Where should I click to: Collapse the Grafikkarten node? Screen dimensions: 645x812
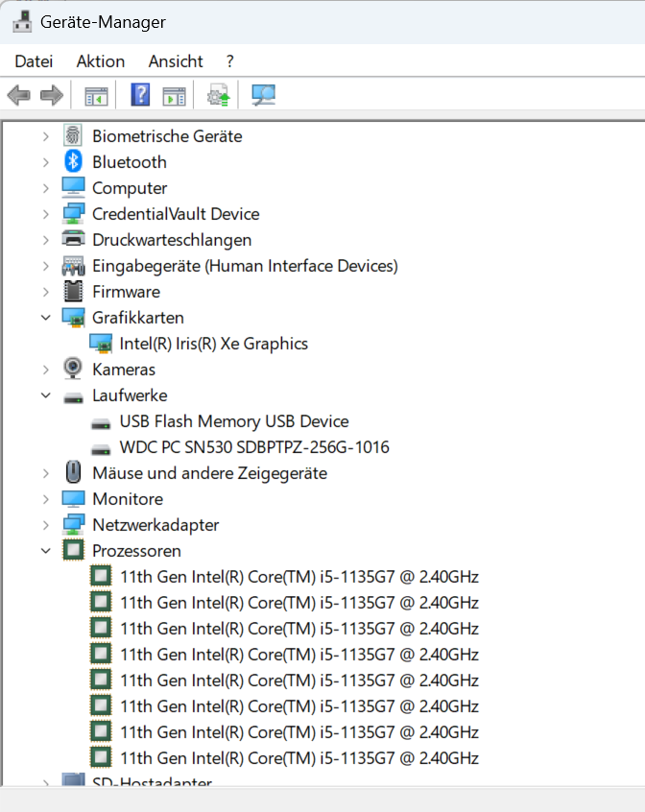click(x=45, y=318)
